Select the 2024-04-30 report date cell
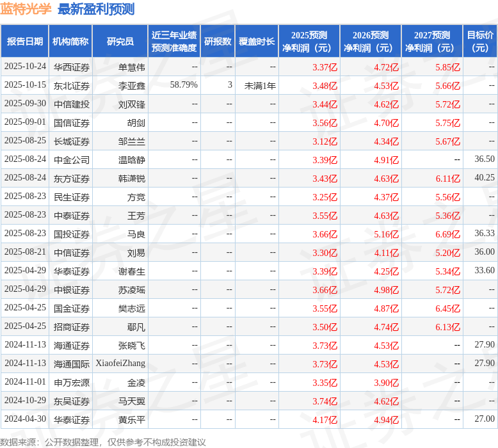The height and width of the screenshot is (448, 498). [25, 419]
